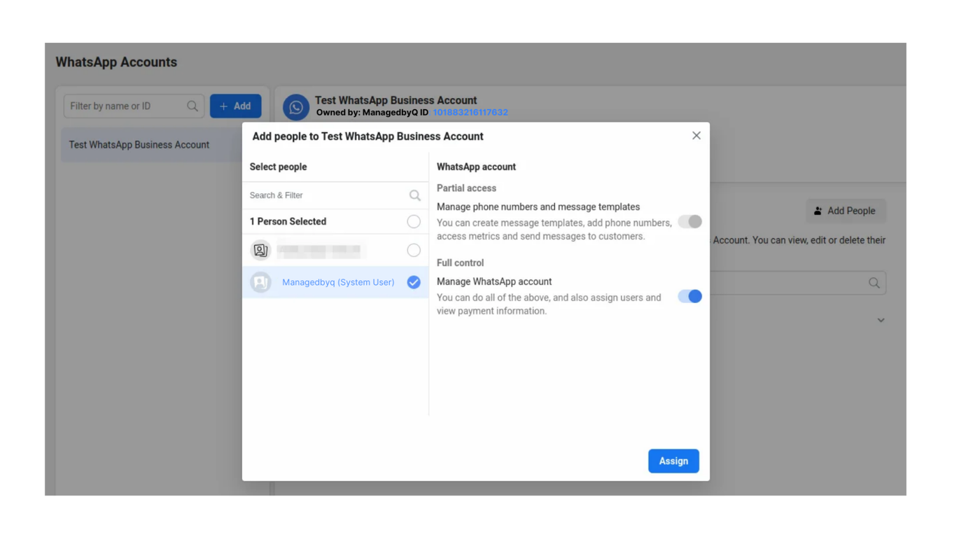Click the WhatsApp Accounts page heading
Viewport: 980px width, 551px height.
(116, 62)
